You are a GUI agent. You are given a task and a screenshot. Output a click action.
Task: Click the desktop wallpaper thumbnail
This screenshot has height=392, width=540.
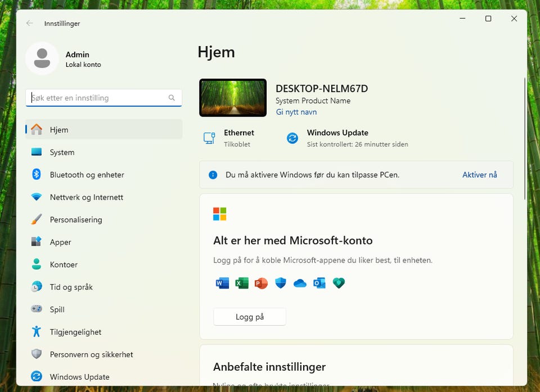(x=233, y=98)
